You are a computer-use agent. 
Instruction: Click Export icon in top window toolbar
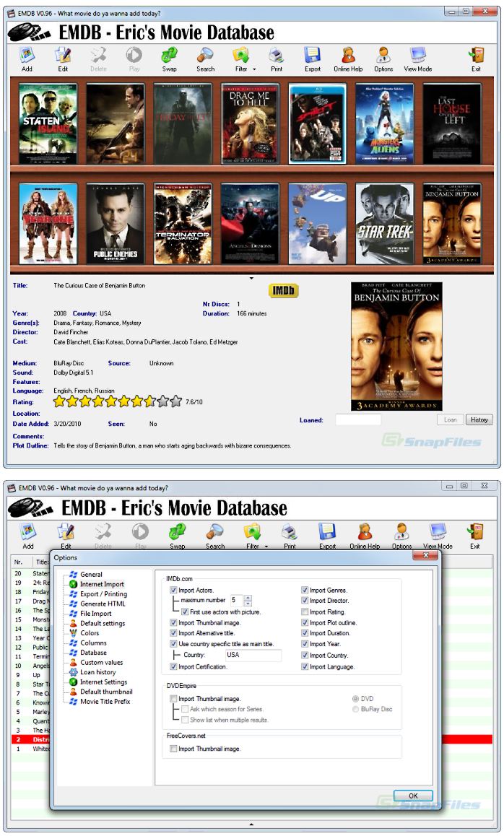pos(313,59)
